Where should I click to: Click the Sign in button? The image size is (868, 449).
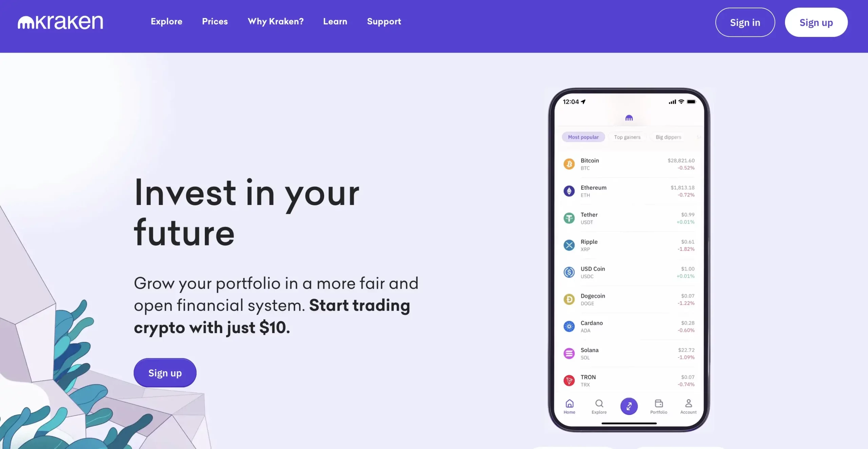coord(745,22)
